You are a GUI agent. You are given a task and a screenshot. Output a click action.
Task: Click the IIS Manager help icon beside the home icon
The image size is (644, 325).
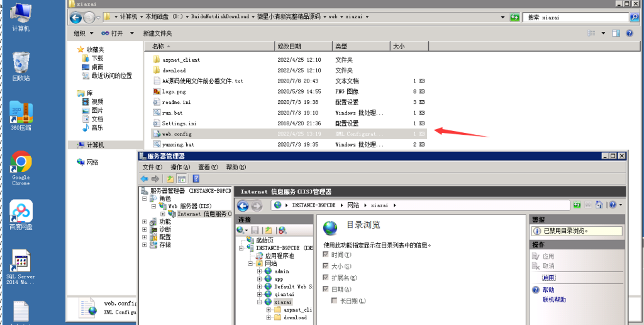click(x=613, y=205)
